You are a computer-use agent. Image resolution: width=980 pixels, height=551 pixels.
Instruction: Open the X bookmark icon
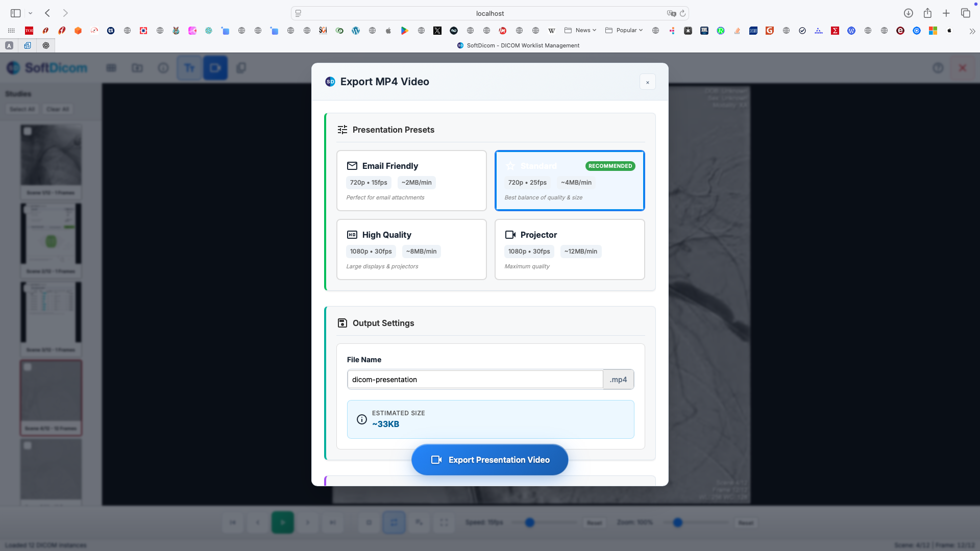point(437,31)
